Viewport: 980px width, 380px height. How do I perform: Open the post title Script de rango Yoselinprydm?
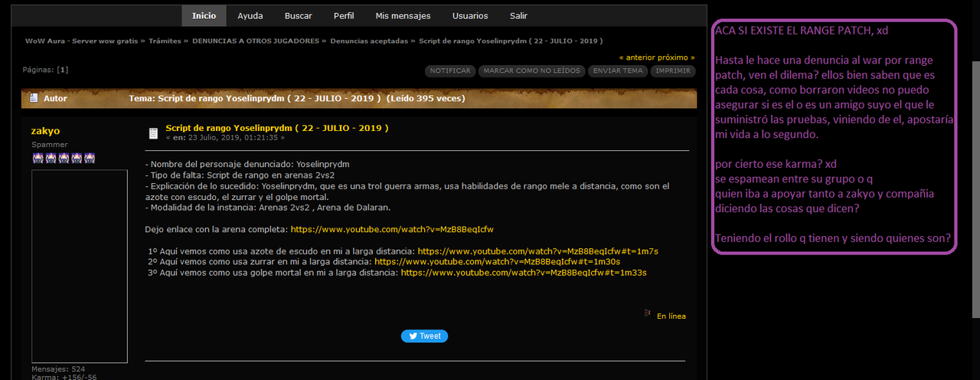pyautogui.click(x=276, y=128)
